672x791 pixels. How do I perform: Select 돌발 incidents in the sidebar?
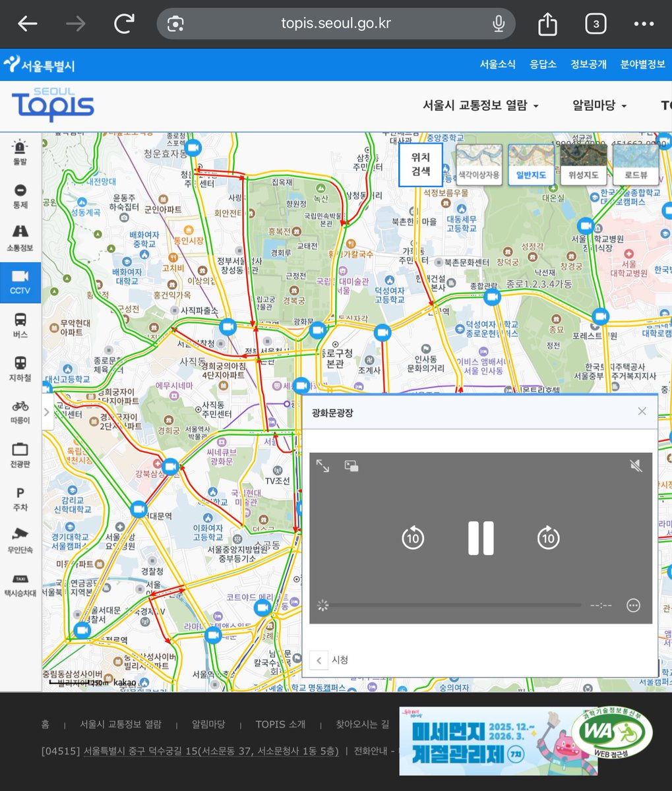[20, 153]
